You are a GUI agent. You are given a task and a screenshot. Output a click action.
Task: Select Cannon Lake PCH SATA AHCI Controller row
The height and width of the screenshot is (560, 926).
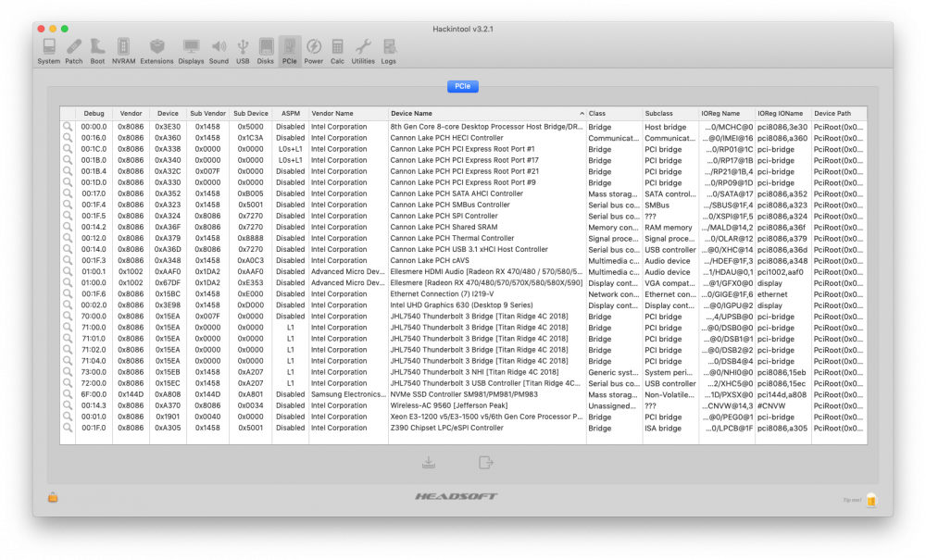463,193
